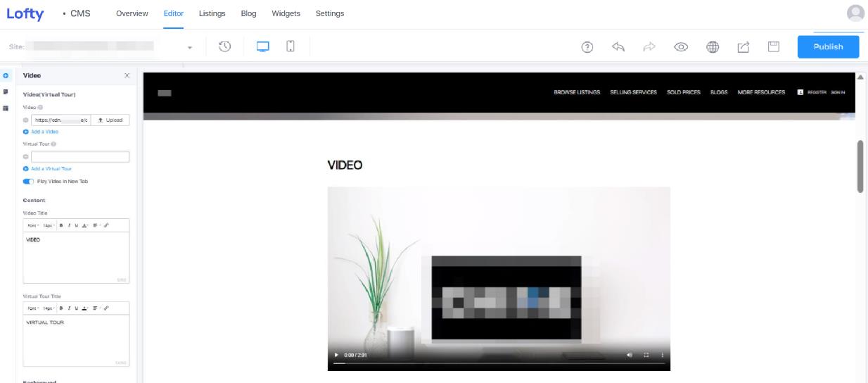Enter video fullscreen mode

[646, 355]
